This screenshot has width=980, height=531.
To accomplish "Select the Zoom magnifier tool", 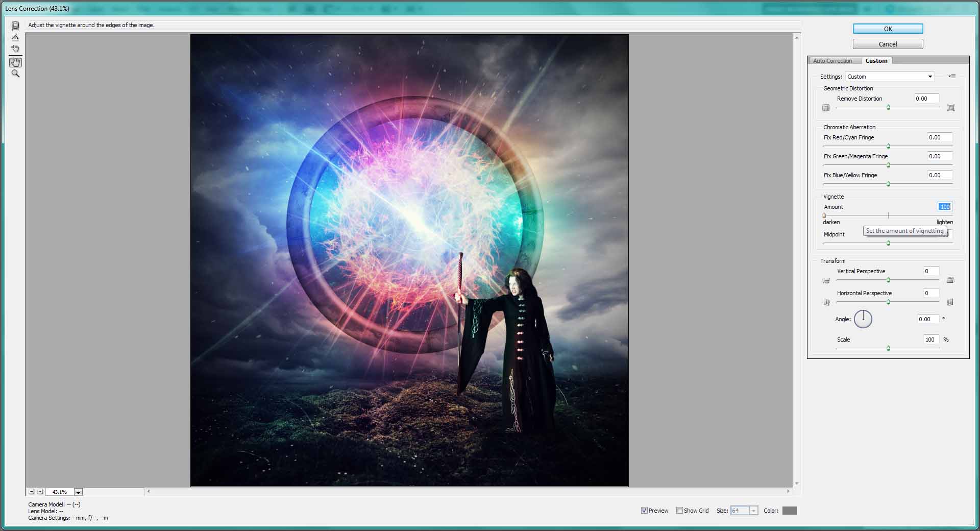I will tap(15, 74).
